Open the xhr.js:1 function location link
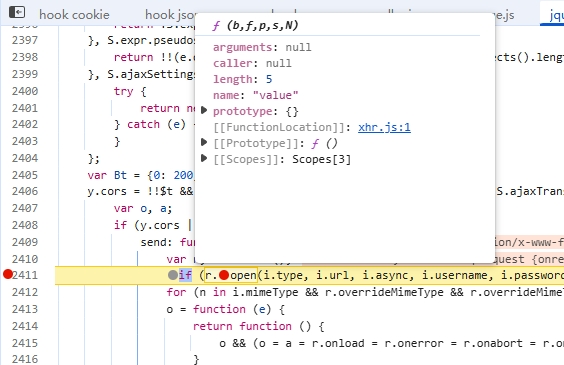This screenshot has width=564, height=365. [384, 127]
